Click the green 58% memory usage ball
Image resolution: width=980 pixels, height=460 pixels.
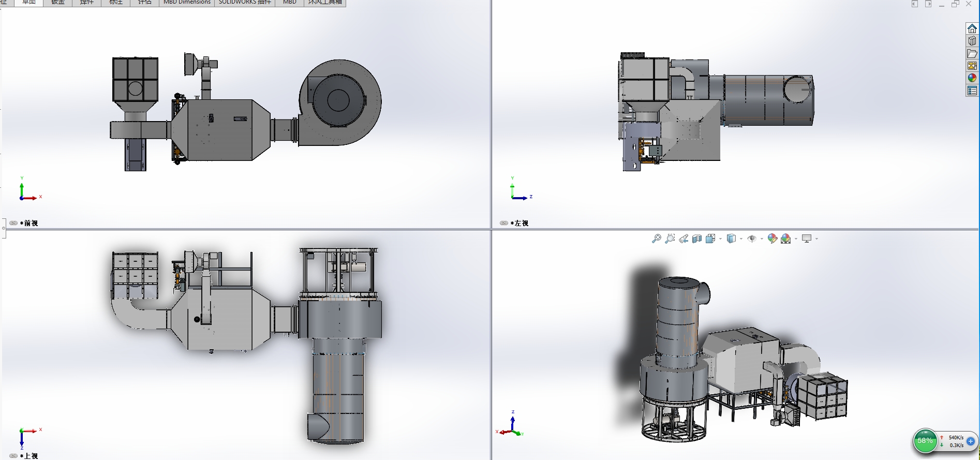pos(925,441)
